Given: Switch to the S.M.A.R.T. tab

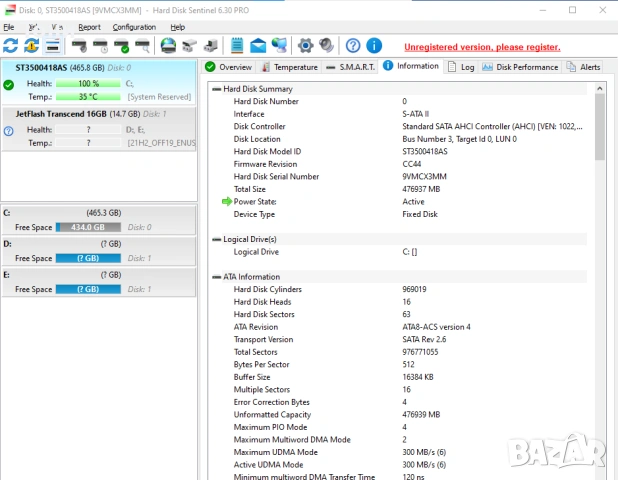Looking at the screenshot, I should (343, 67).
